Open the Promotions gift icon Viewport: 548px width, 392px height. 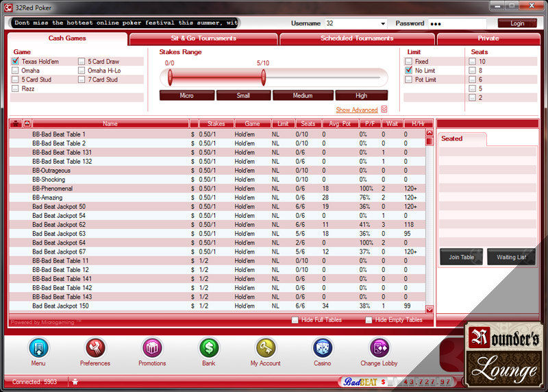152,348
